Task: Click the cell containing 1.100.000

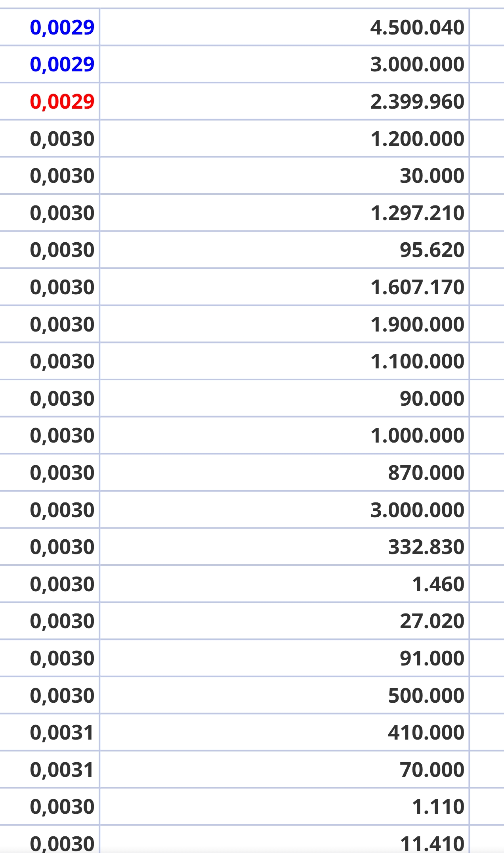Action: 284,361
